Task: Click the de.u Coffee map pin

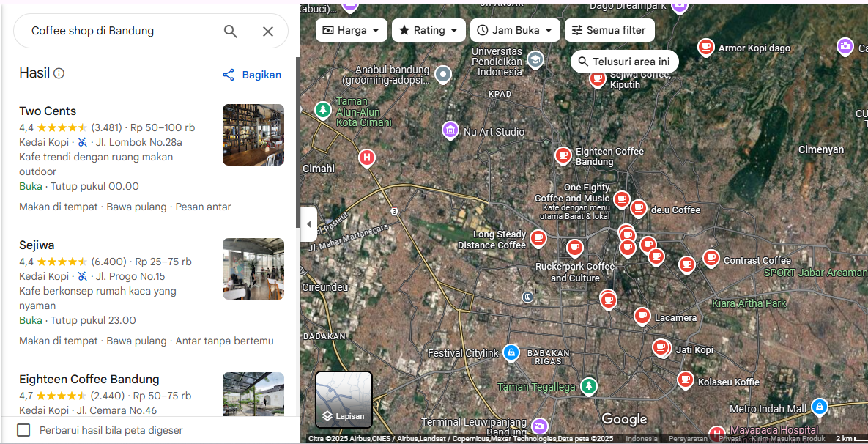Action: [x=638, y=208]
